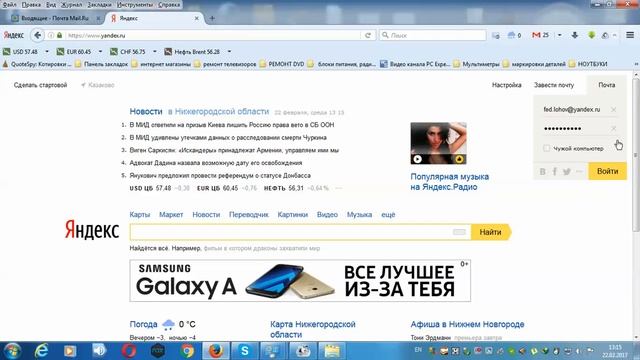Image resolution: width=640 pixels, height=360 pixels.
Task: Open Opera from the taskbar
Action: tap(129, 351)
